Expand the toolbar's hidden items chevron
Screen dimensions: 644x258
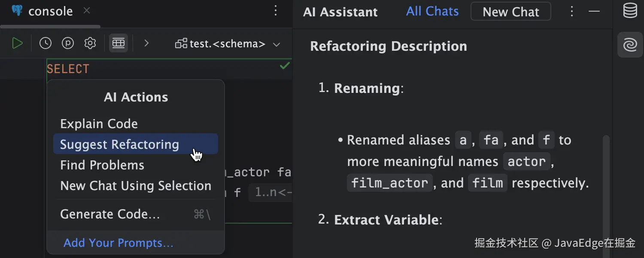click(x=146, y=43)
